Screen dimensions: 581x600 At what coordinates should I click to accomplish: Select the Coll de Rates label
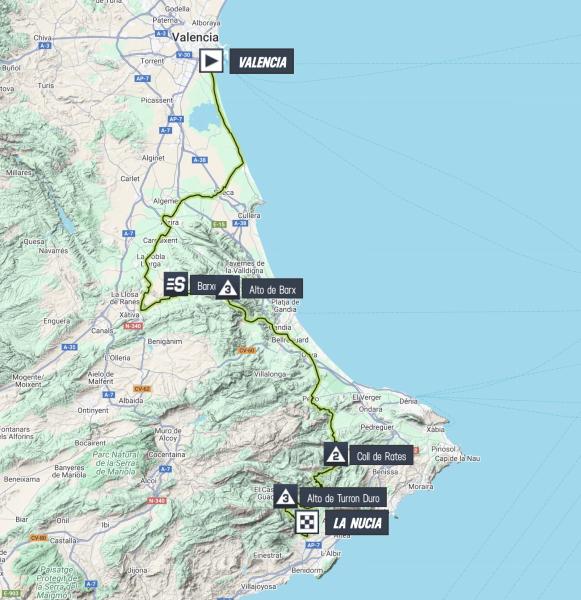(x=381, y=456)
